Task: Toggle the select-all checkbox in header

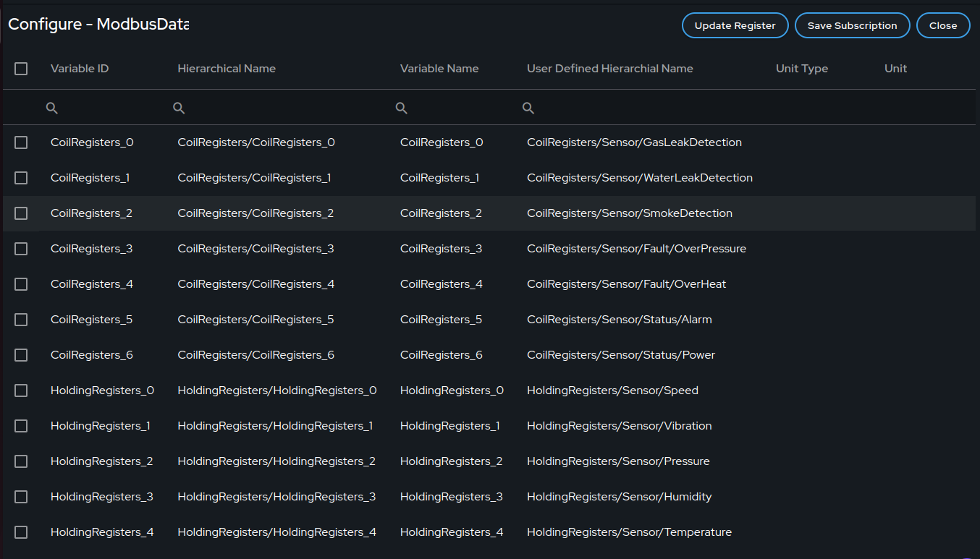Action: [x=21, y=69]
